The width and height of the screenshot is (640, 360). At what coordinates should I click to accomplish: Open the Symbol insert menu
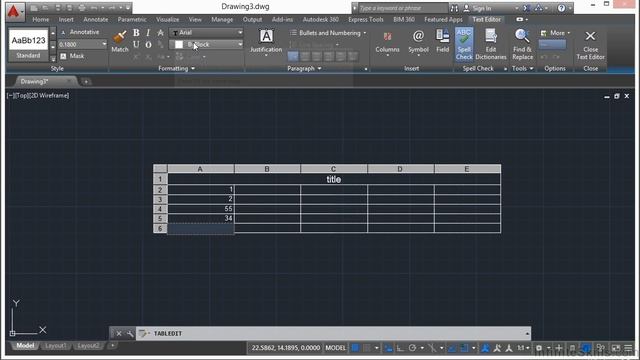coord(418,42)
